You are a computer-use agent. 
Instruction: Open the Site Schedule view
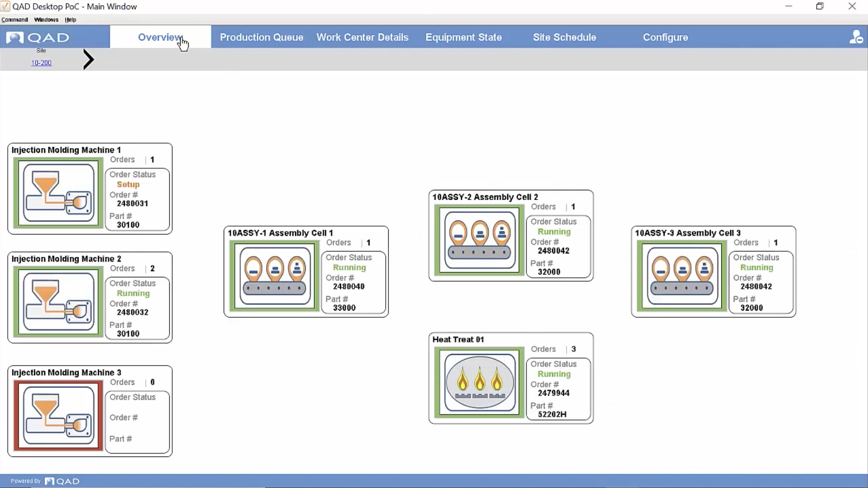(564, 37)
